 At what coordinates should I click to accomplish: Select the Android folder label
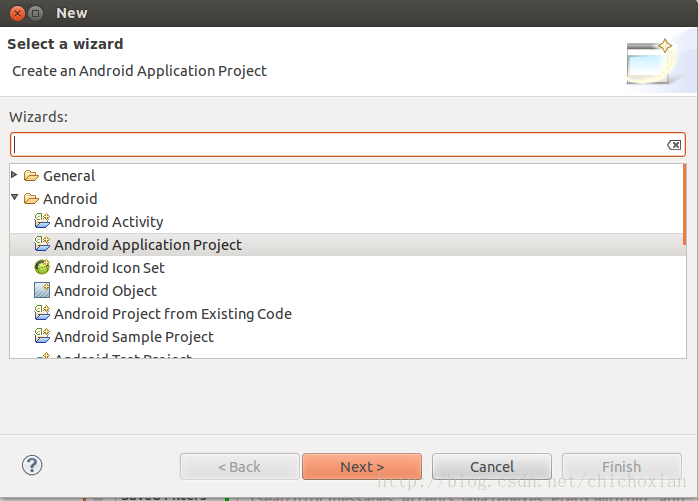point(70,199)
